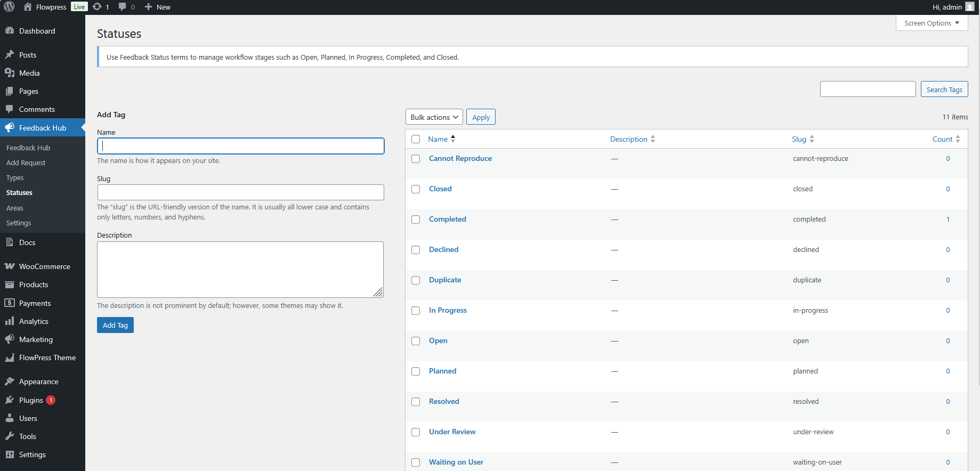Focus the search tags input box
The height and width of the screenshot is (471, 980).
(x=868, y=89)
